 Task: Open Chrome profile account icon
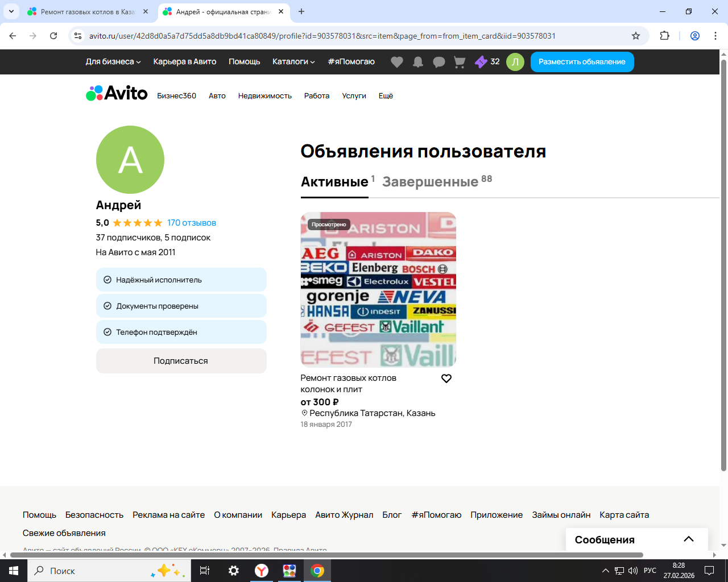coord(695,36)
